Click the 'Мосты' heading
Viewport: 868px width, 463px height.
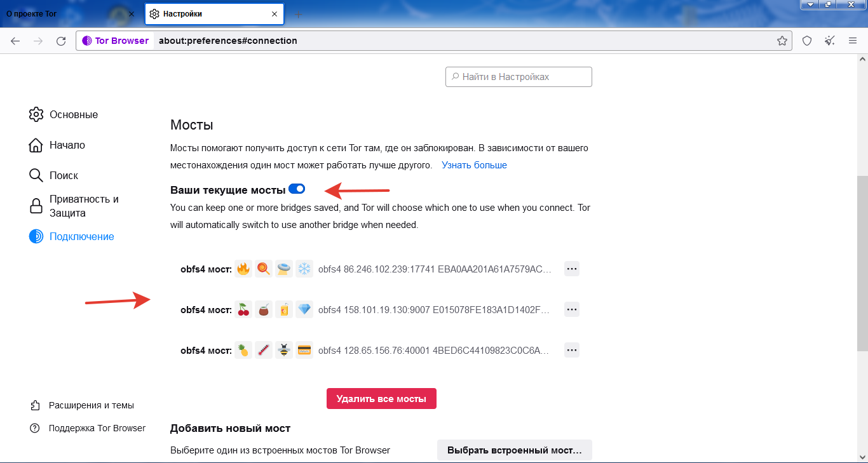click(192, 125)
